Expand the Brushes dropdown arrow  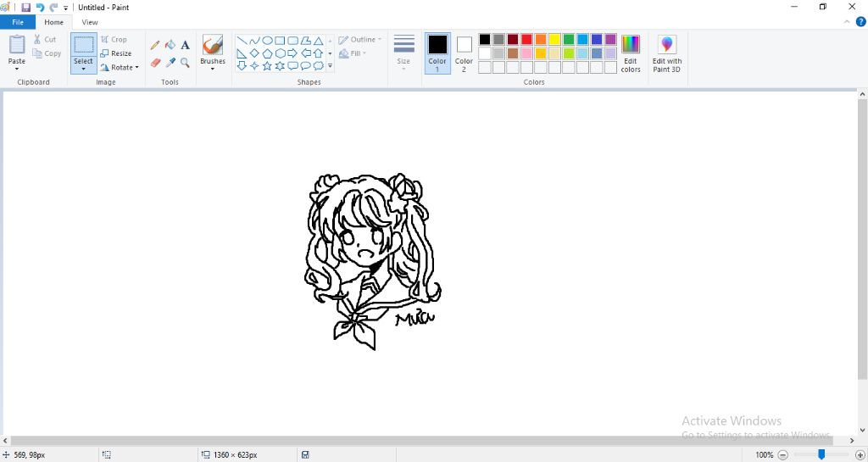pos(213,70)
